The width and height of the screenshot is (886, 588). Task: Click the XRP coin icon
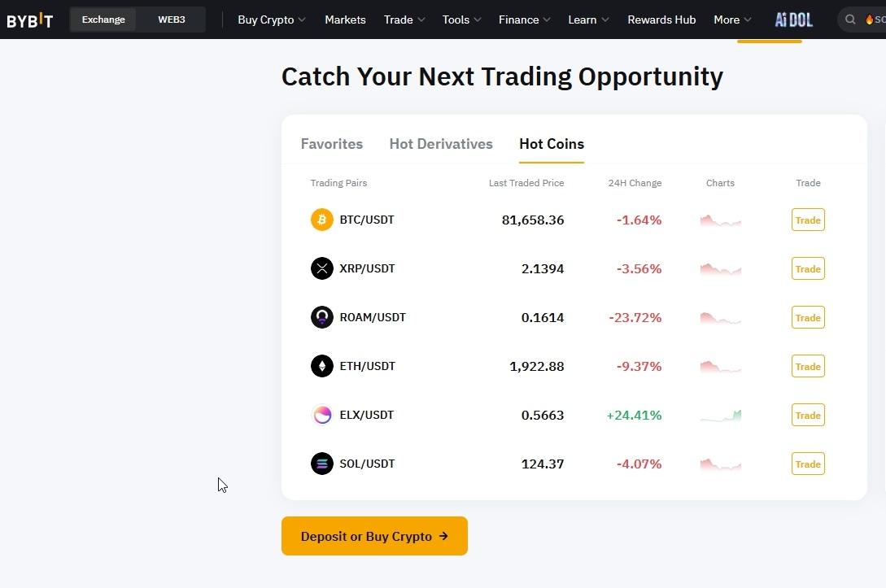(x=322, y=268)
